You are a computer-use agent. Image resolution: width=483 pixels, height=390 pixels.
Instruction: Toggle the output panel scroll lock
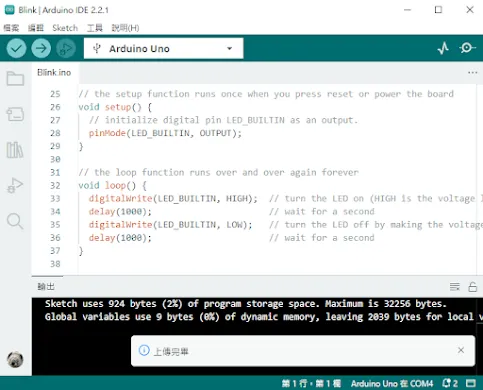[x=472, y=287]
